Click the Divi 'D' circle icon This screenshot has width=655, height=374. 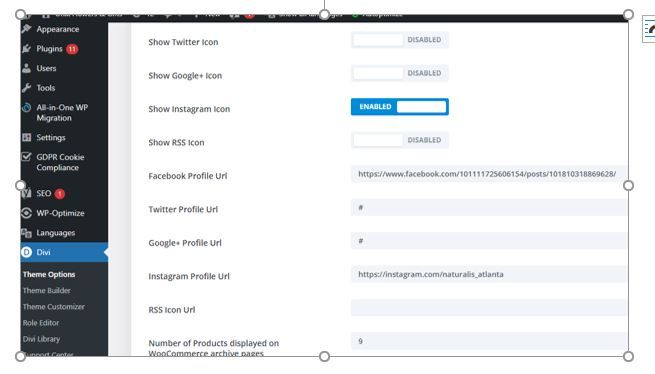point(27,252)
